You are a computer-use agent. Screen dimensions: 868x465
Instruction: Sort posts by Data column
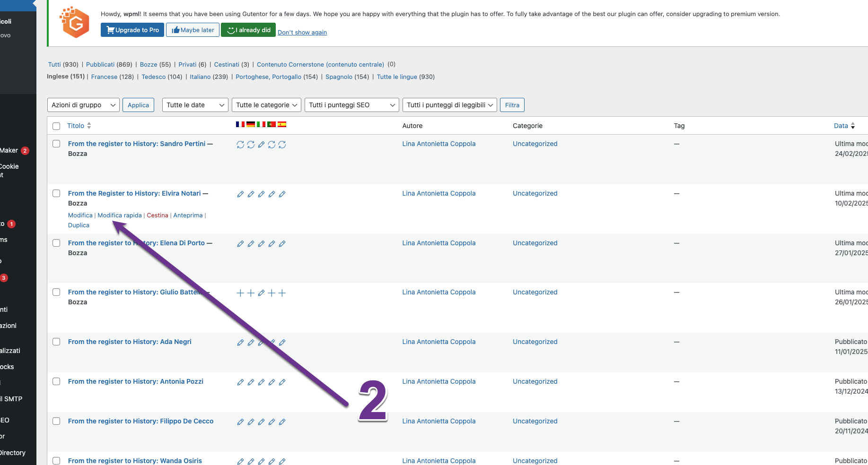click(x=844, y=126)
